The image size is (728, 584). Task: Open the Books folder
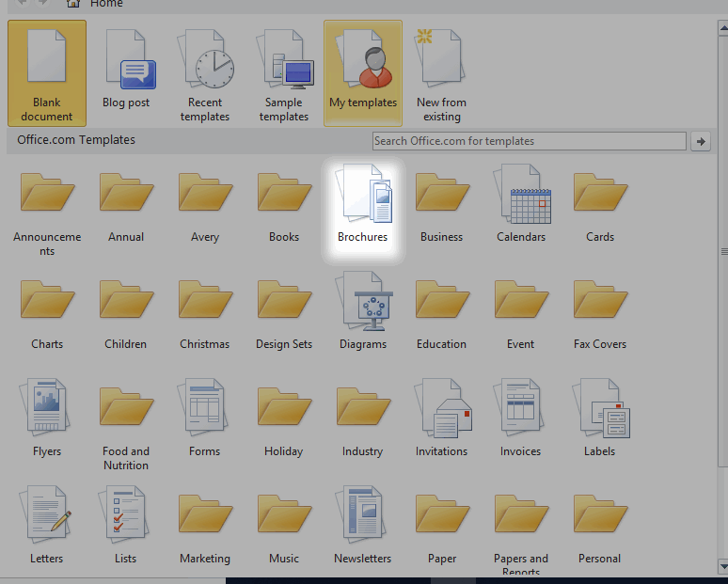(284, 207)
